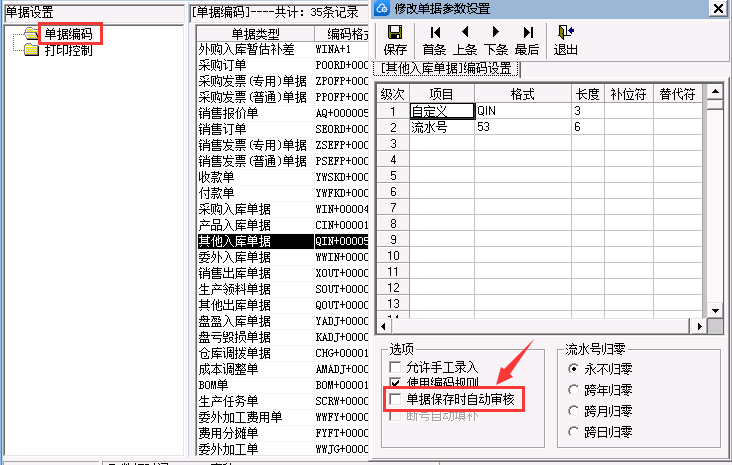Select 跨月归零 radio option
The image size is (732, 465).
click(573, 411)
